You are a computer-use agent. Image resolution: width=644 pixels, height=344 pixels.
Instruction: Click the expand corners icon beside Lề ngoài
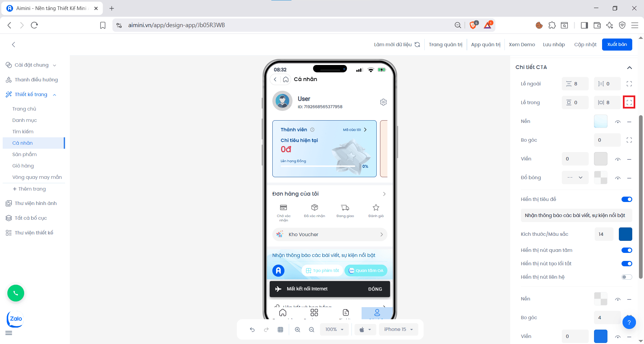click(630, 84)
